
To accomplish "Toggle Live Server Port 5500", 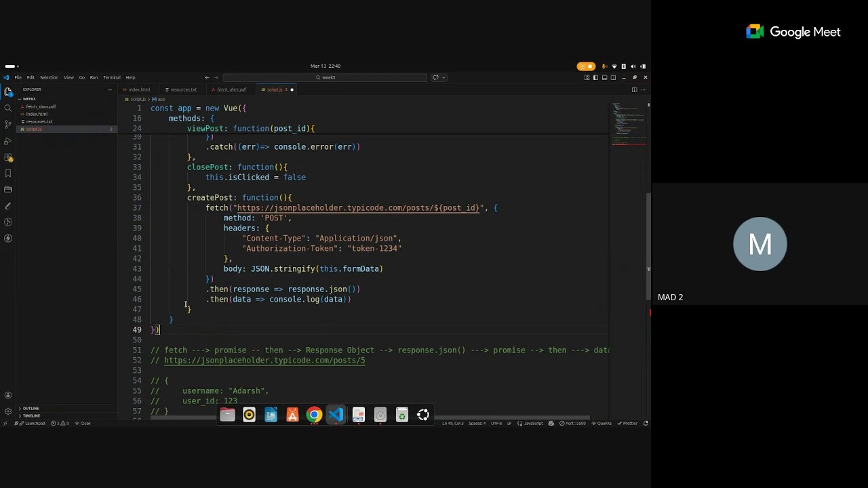I will coord(573,423).
